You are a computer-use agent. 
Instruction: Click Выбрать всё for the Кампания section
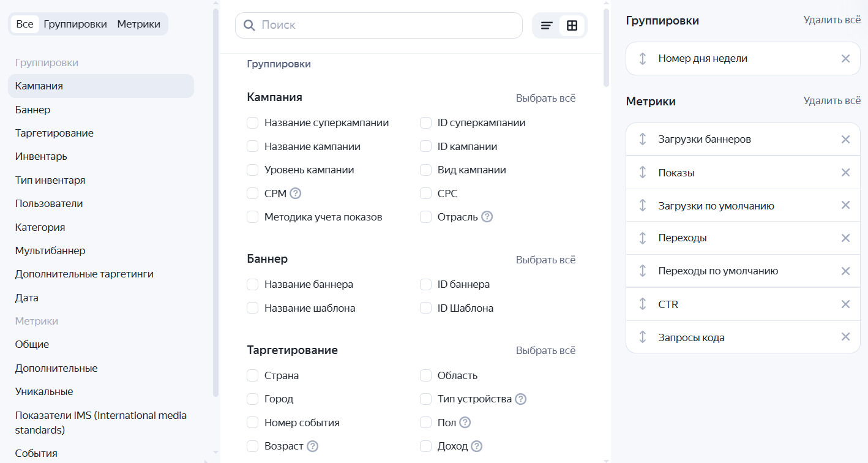click(x=545, y=98)
